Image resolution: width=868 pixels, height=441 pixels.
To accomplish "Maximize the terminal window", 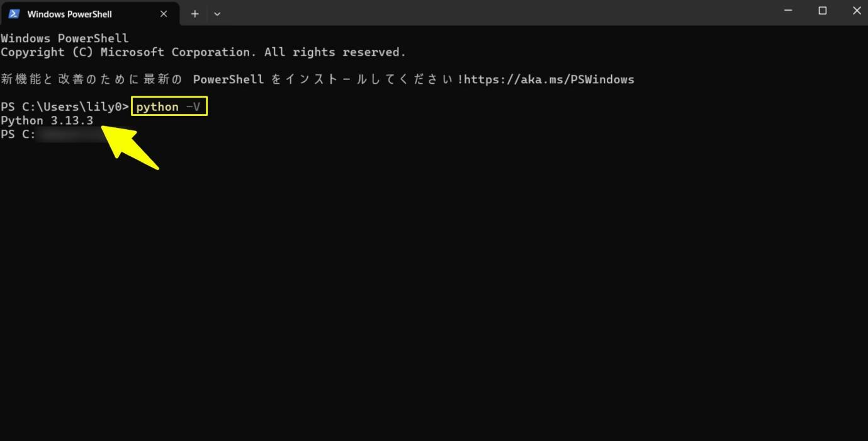I will point(822,11).
